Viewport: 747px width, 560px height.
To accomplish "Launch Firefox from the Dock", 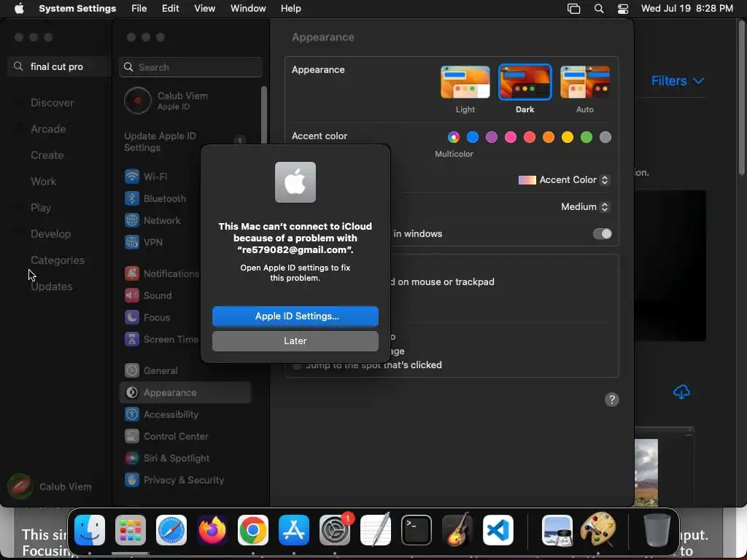I will (212, 530).
